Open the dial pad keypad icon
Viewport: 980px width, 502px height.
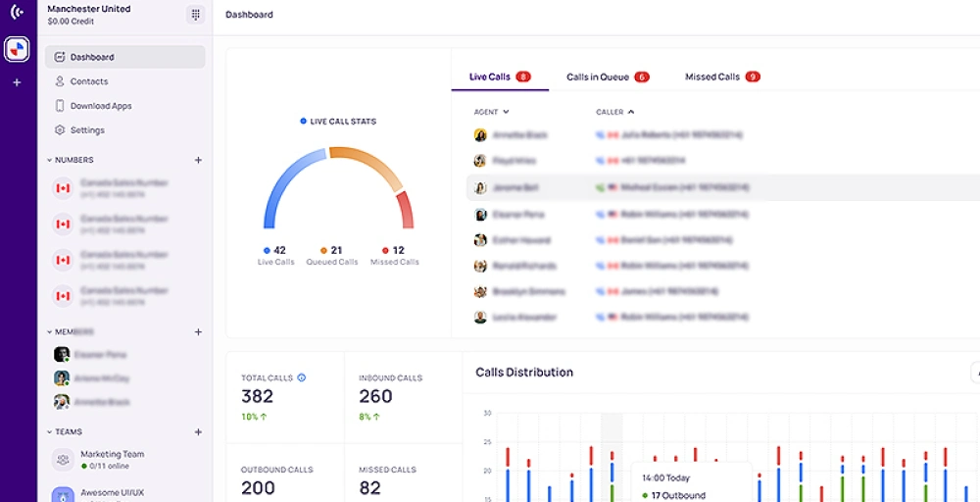tap(196, 15)
